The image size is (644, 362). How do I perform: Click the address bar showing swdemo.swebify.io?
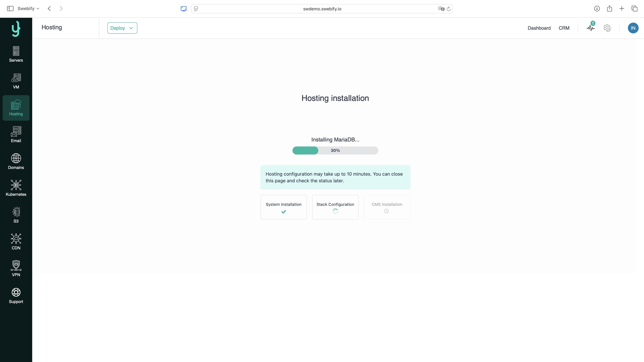322,9
